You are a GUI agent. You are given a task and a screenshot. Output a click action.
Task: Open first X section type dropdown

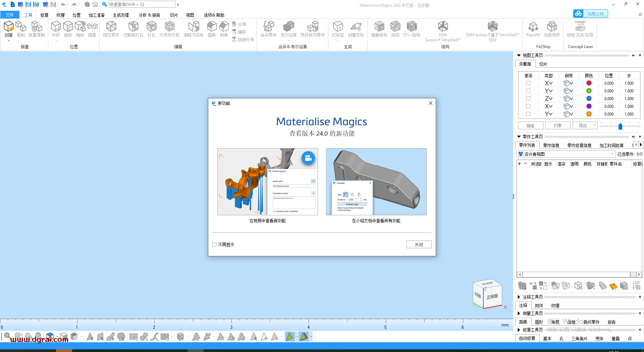pyautogui.click(x=548, y=83)
